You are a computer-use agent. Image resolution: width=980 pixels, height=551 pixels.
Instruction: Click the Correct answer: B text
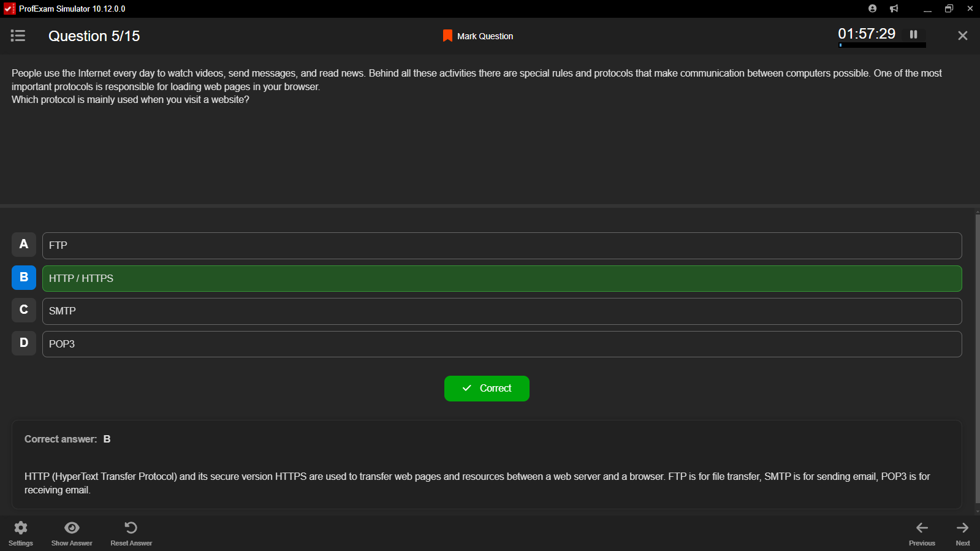click(x=67, y=439)
